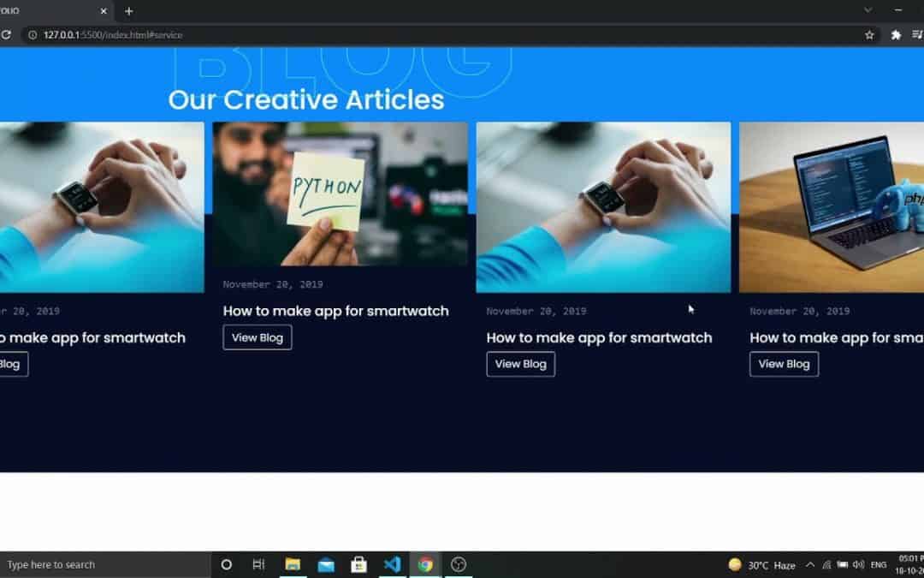Open the Mail app on the taskbar

tap(326, 565)
